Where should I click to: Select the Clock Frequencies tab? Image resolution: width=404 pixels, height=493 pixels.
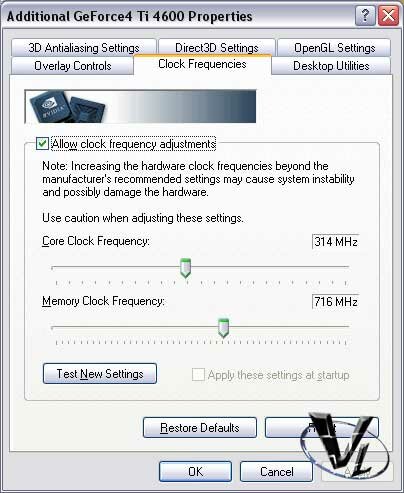(x=202, y=64)
